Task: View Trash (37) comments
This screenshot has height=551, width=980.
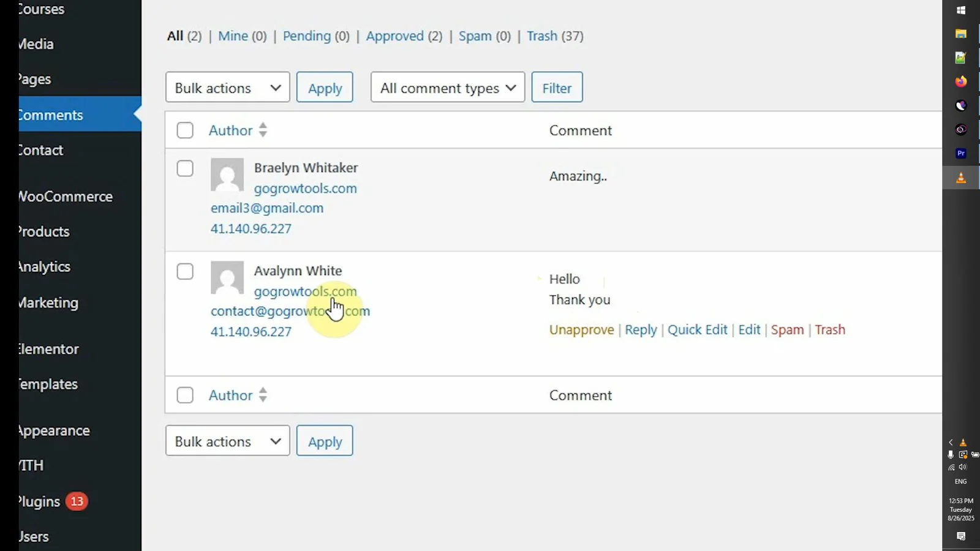Action: [x=555, y=36]
